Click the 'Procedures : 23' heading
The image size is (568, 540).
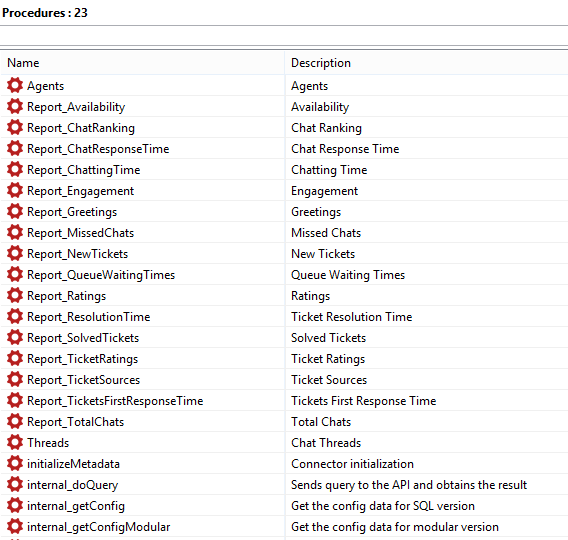45,13
